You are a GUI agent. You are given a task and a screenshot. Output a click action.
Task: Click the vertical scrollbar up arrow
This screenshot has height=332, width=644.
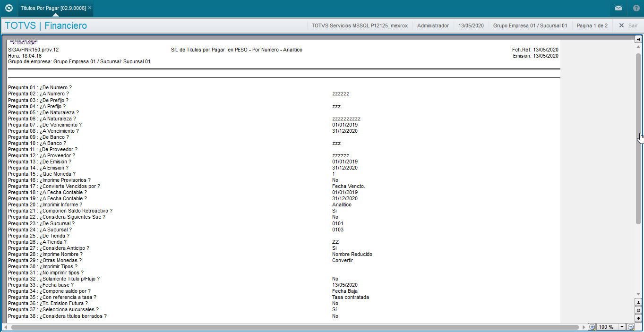(638, 47)
